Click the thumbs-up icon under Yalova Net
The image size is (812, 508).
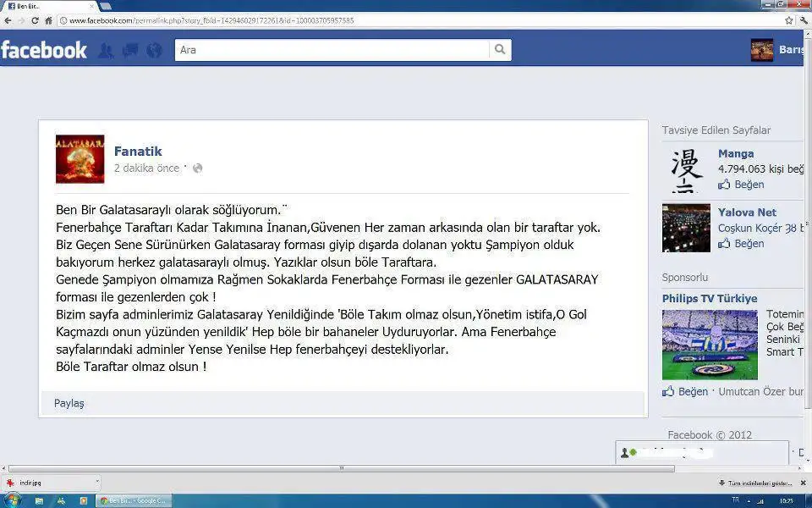724,243
